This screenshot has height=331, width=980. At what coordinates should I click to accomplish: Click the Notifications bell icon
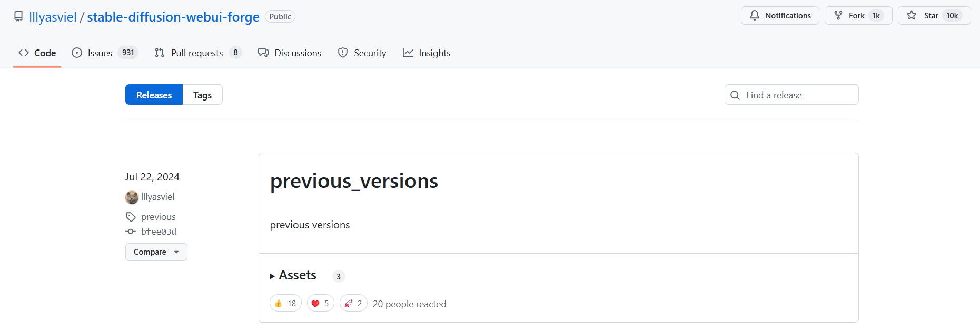(x=755, y=15)
